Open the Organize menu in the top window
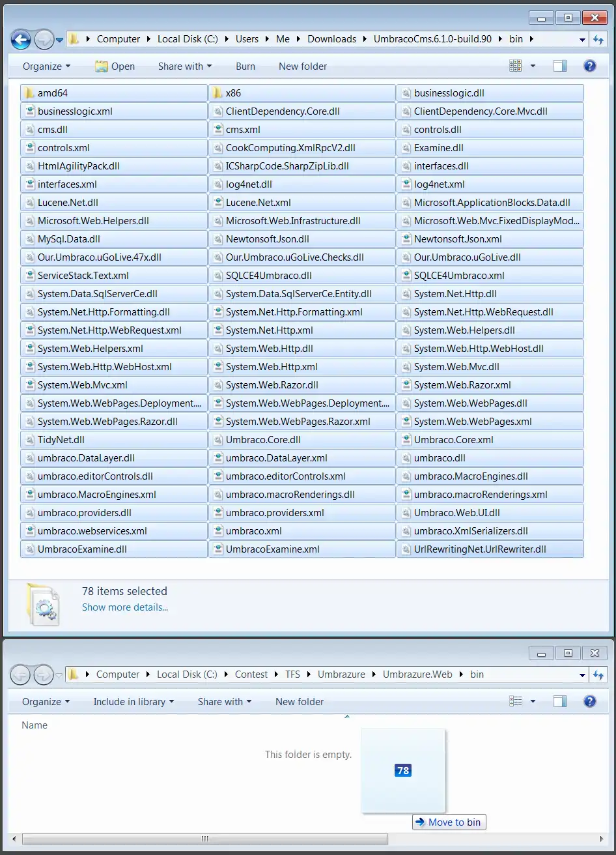 coord(46,66)
